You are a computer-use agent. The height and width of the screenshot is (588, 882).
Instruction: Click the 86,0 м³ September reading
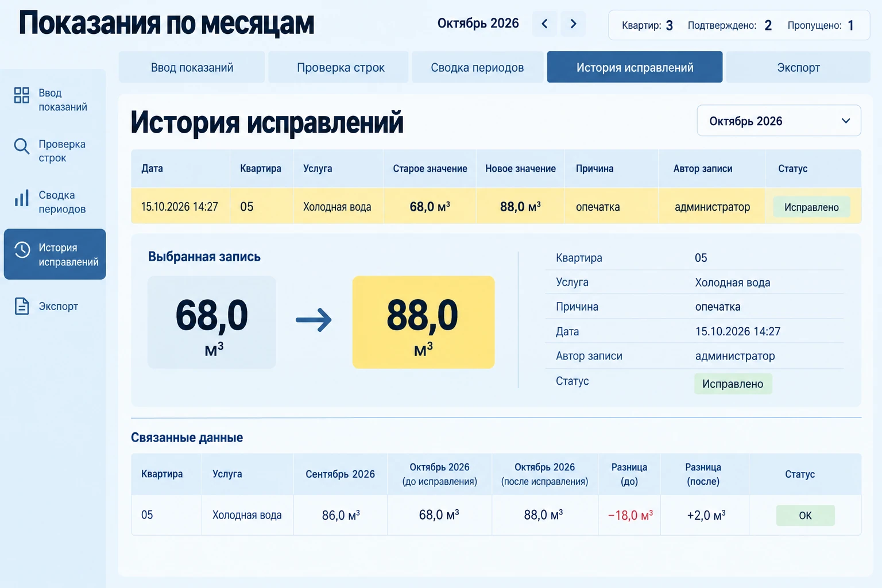coord(341,516)
